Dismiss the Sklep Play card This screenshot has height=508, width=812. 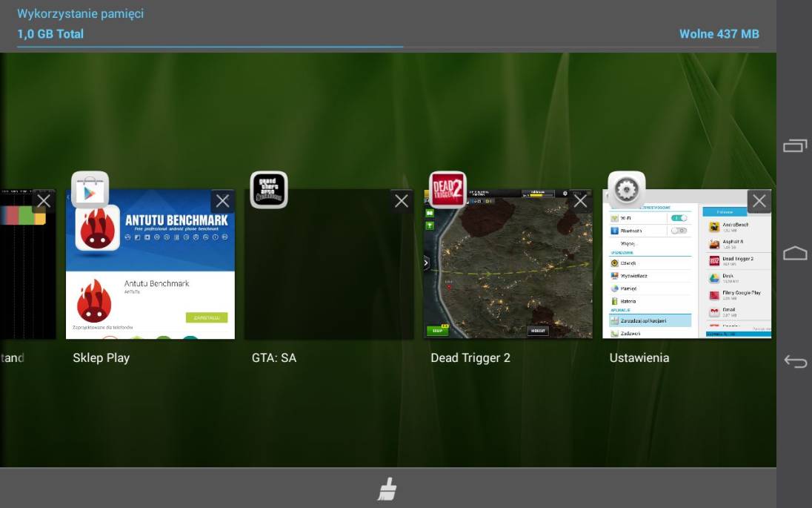[x=223, y=201]
